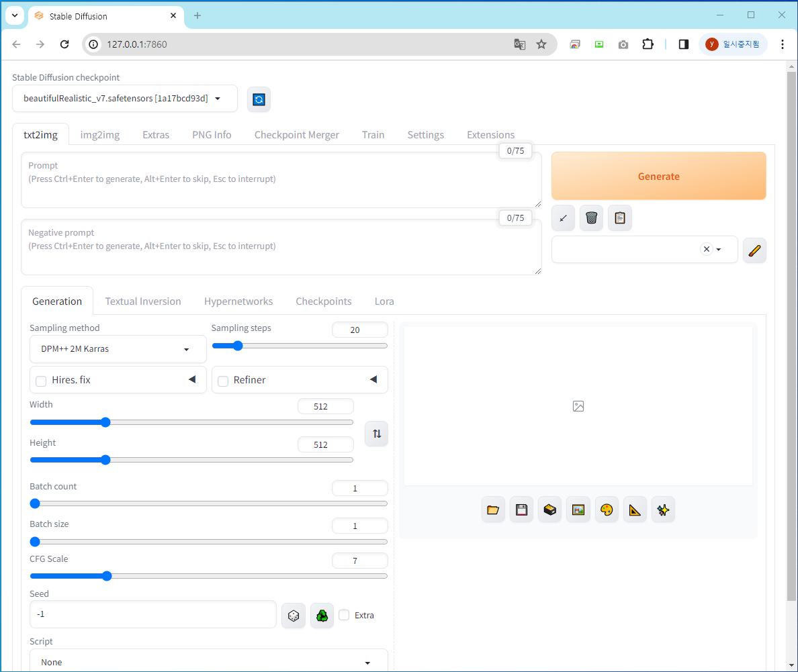The width and height of the screenshot is (798, 672).
Task: Click the clipboard icon to apply styles
Action: 620,218
